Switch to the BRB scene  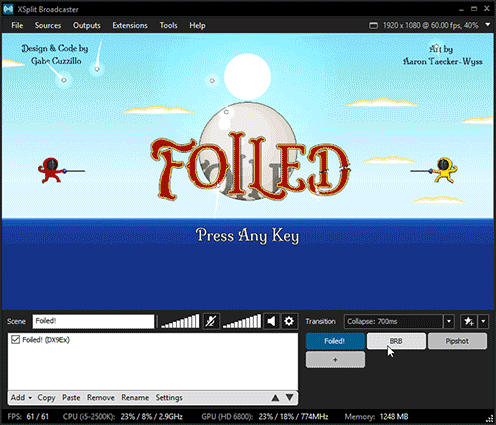coord(396,341)
